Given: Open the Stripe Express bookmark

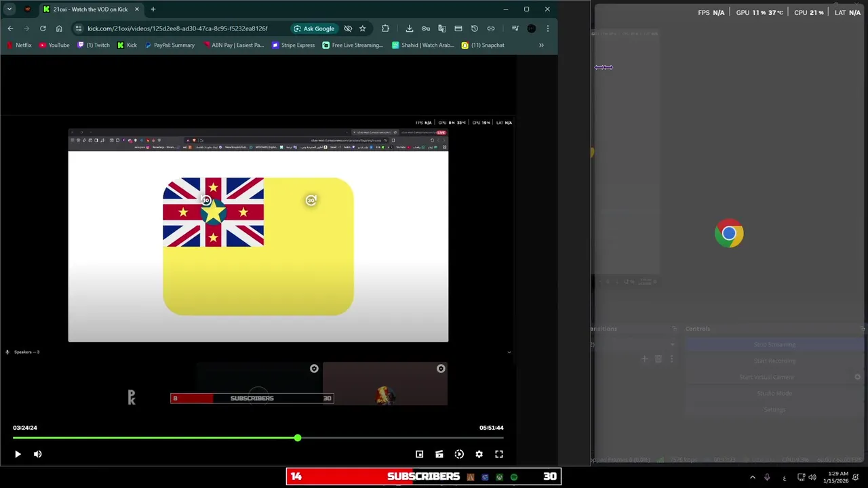Looking at the screenshot, I should tap(294, 45).
